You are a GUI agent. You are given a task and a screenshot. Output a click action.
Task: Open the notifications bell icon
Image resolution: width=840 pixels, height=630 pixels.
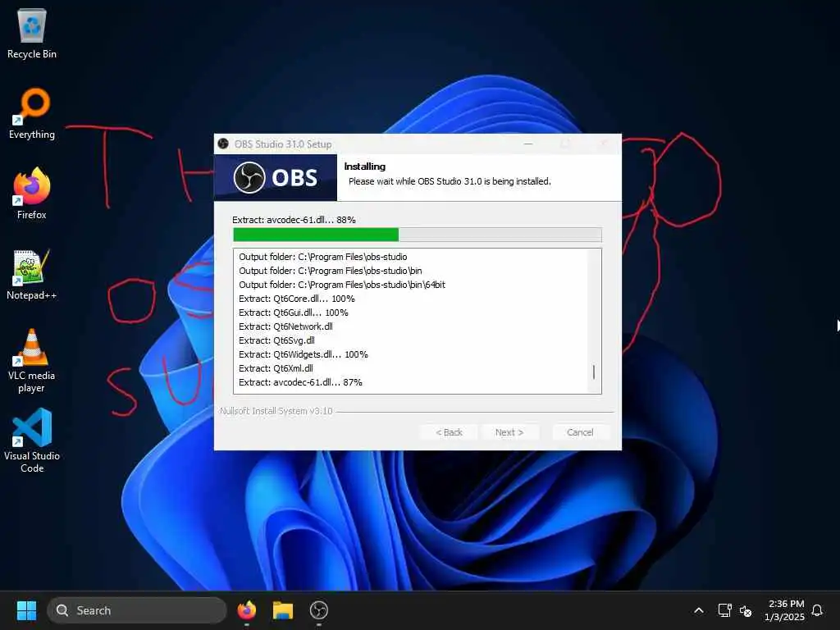pos(817,610)
